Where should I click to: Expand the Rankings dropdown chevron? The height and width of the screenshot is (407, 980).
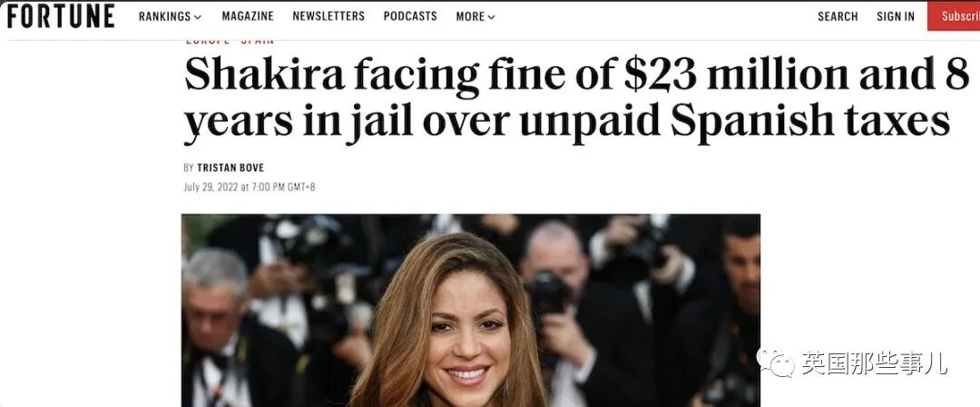(198, 17)
